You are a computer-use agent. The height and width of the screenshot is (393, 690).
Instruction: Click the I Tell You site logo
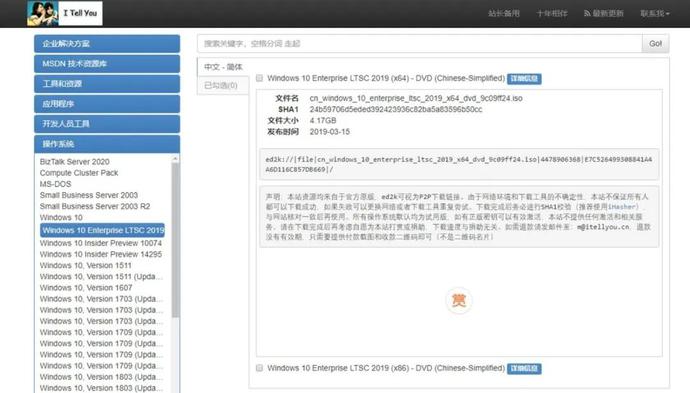[65, 13]
